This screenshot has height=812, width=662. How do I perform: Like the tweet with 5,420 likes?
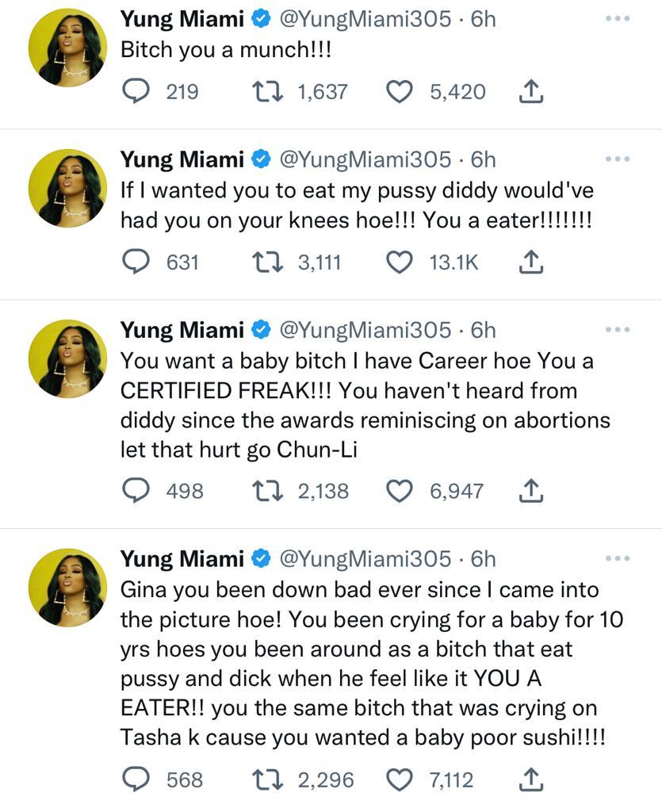click(x=400, y=93)
